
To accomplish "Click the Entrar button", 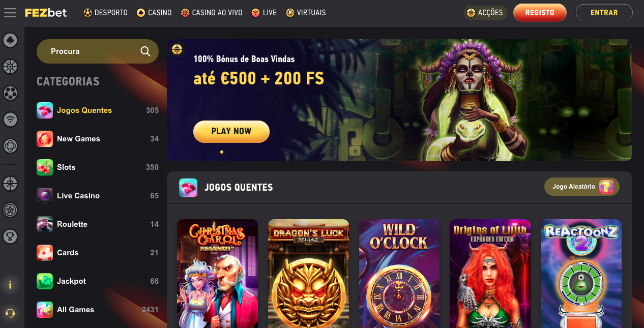I will (604, 13).
